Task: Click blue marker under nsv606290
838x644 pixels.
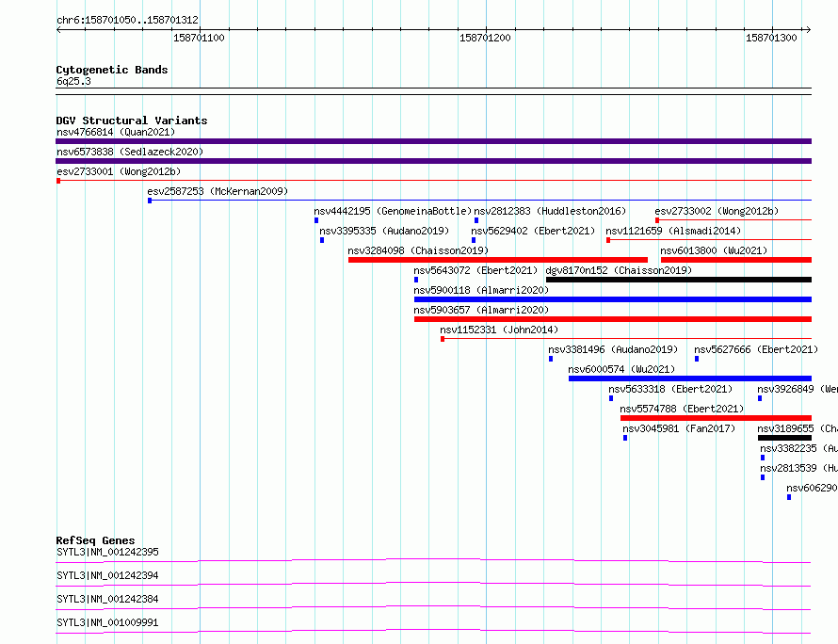Action: click(x=789, y=497)
